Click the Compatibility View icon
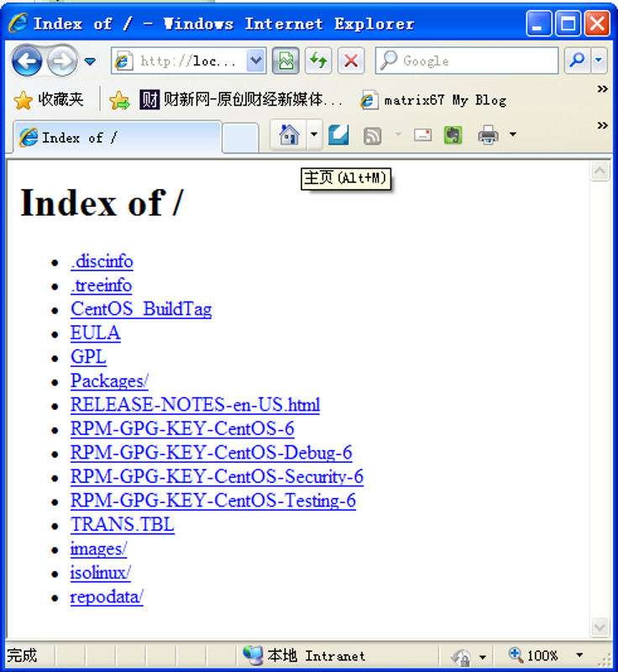 285,60
